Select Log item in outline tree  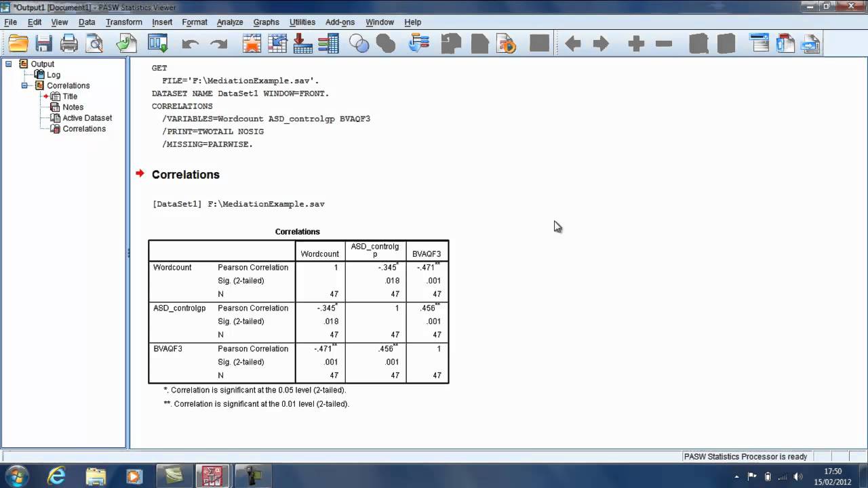point(53,75)
